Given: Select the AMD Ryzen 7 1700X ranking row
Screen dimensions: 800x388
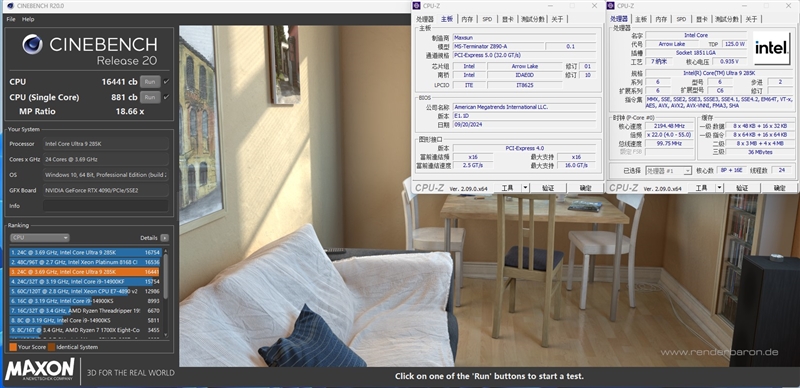Looking at the screenshot, I should [x=85, y=330].
